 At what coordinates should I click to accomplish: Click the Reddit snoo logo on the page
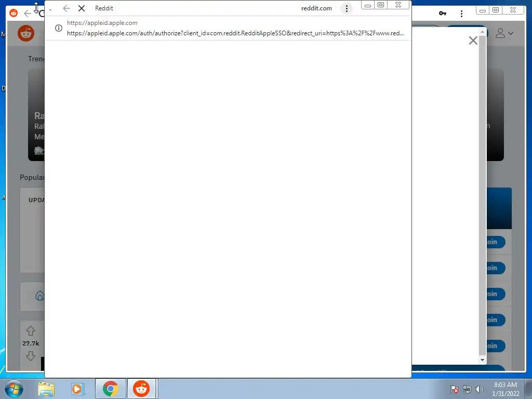coord(26,33)
